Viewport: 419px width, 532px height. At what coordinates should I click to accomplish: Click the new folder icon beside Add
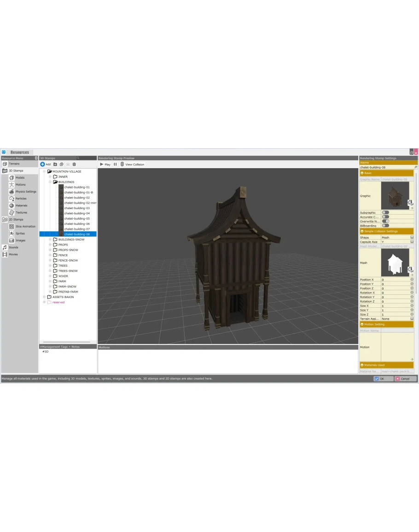click(x=55, y=164)
